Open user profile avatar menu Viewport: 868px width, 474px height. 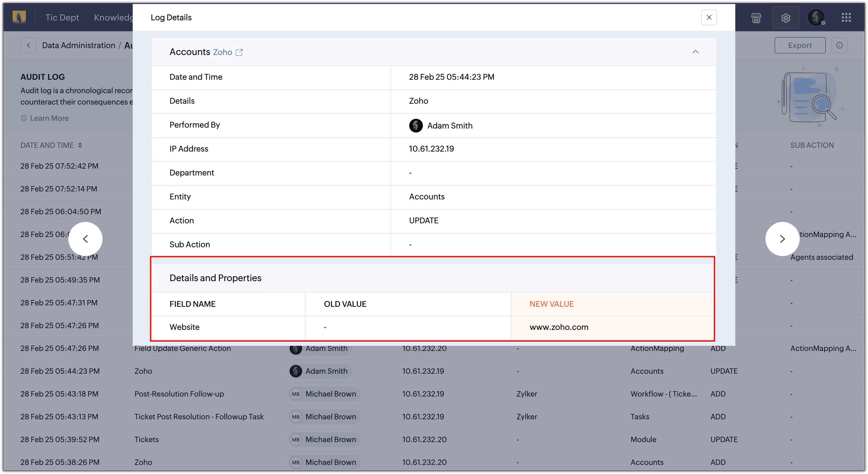816,18
